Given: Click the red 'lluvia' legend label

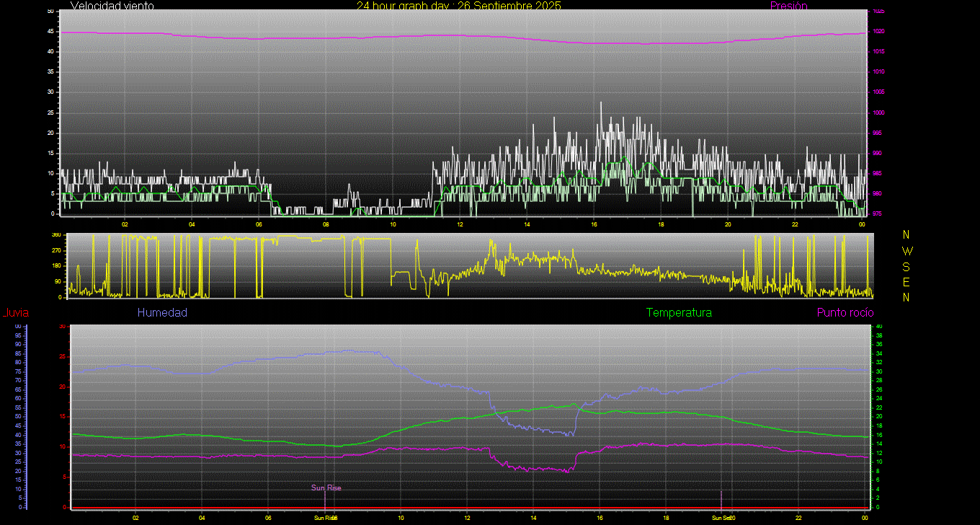Looking at the screenshot, I should pyautogui.click(x=15, y=313).
